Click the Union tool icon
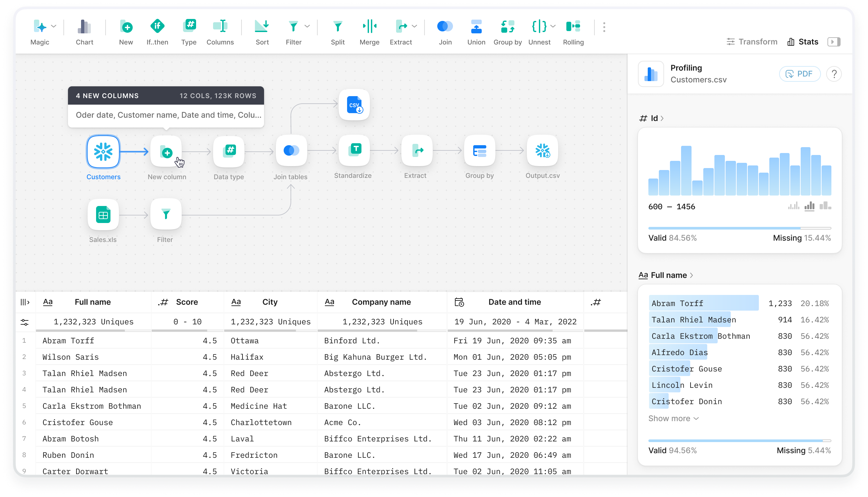Image resolution: width=868 pixels, height=497 pixels. click(476, 27)
